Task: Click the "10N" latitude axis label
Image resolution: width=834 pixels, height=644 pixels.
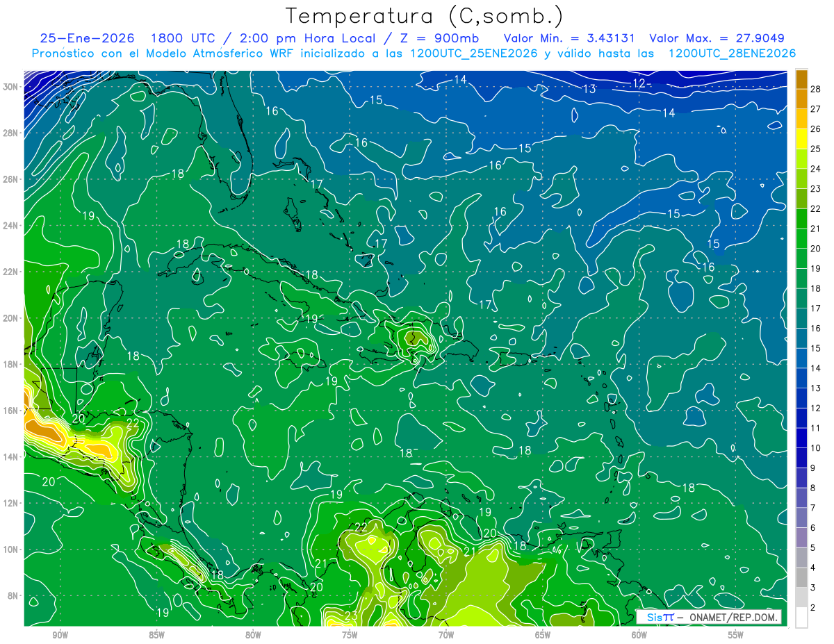Action: 11,549
